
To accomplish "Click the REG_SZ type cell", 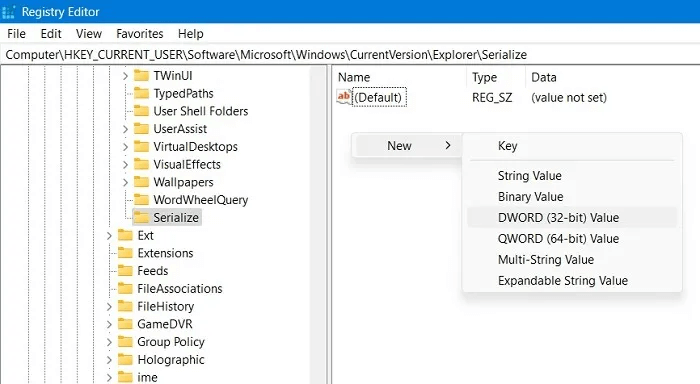I will pyautogui.click(x=492, y=98).
